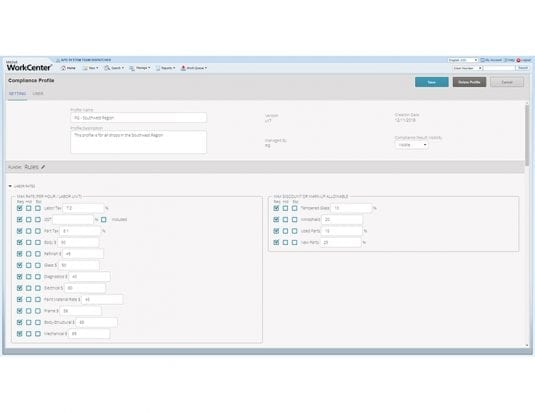Click the WorkCenter logo

(x=29, y=66)
